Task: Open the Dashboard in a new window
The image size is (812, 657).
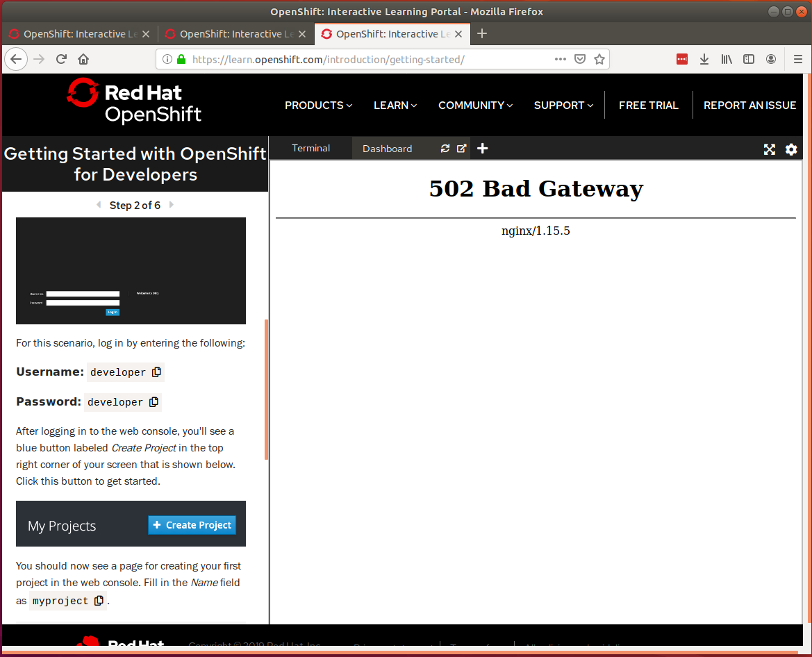Action: (462, 148)
